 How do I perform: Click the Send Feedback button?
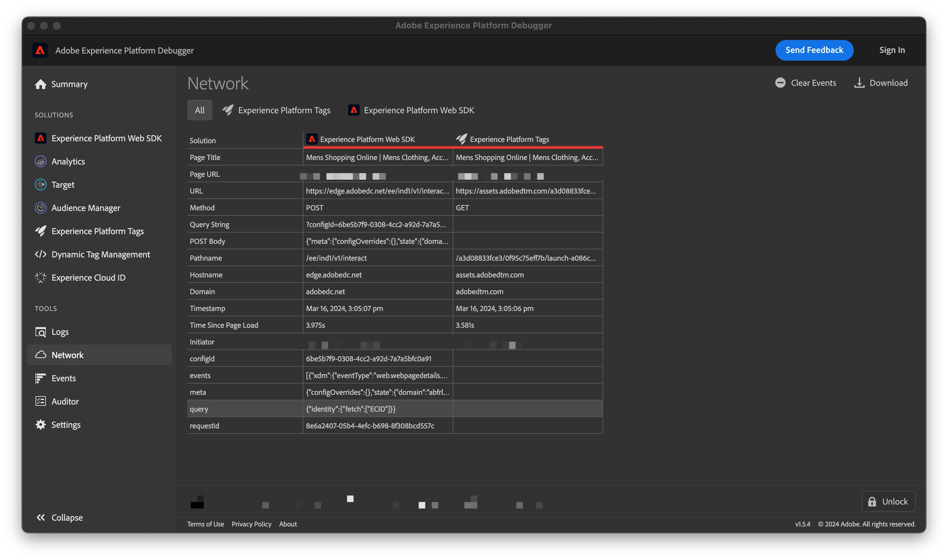[814, 50]
